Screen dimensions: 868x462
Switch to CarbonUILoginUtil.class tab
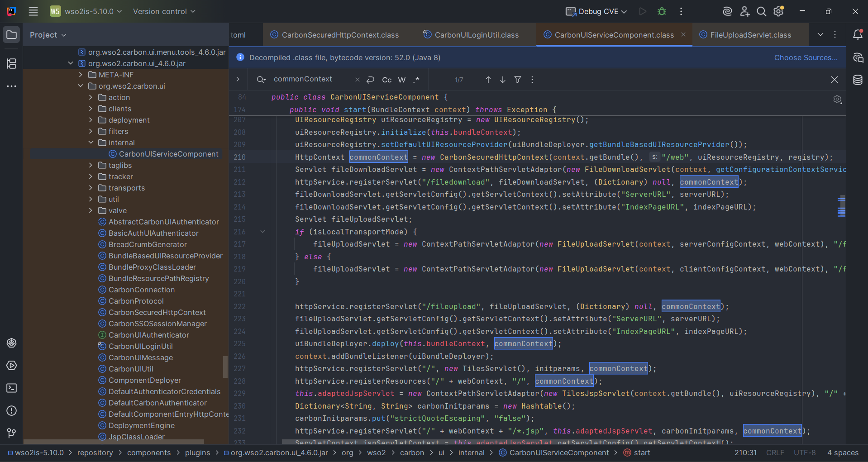coord(476,35)
